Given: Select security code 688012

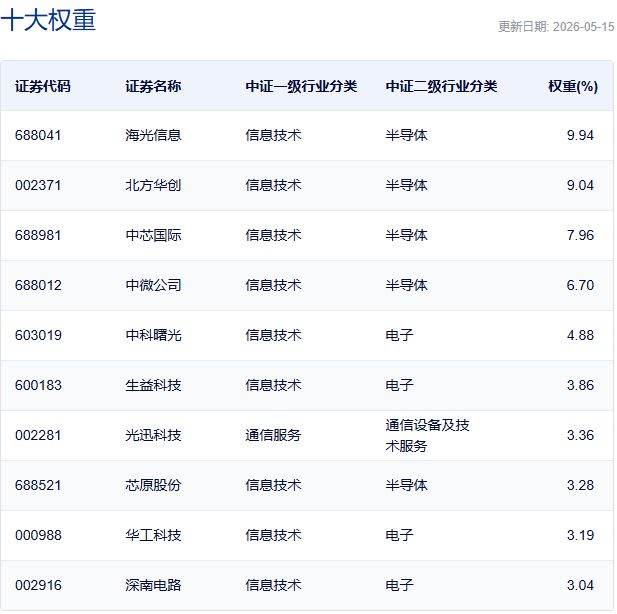Looking at the screenshot, I should [x=38, y=285].
